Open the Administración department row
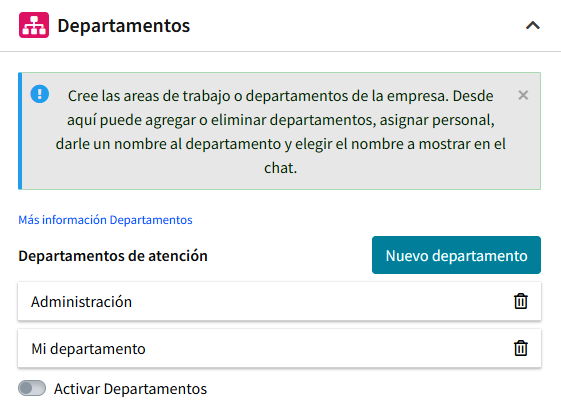The height and width of the screenshot is (417, 561). (x=279, y=301)
